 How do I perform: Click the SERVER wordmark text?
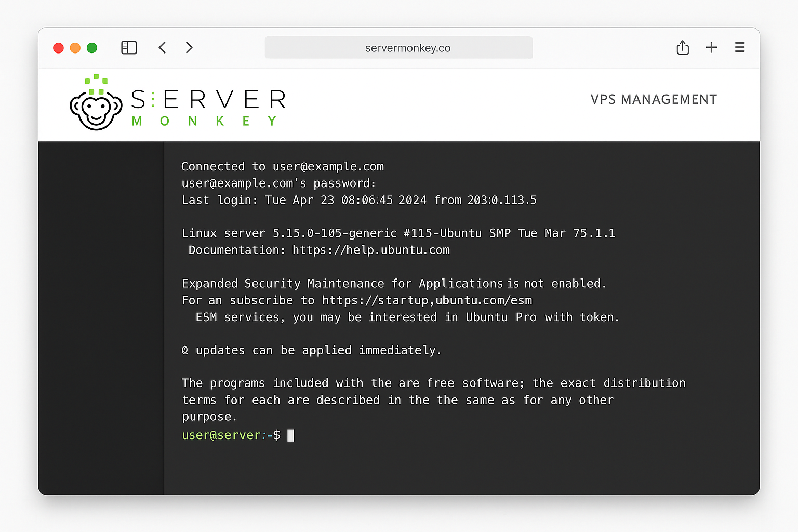[x=208, y=99]
